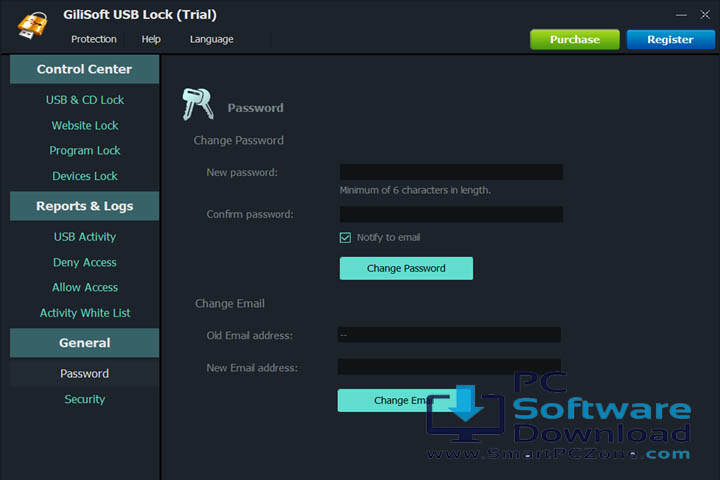Click the 'Confirm password:' label

point(250,215)
